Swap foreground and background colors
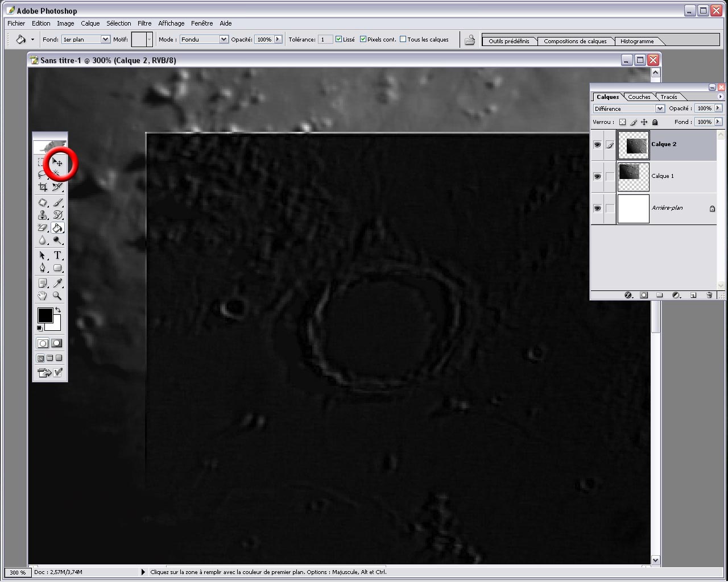The width and height of the screenshot is (728, 582). click(57, 310)
